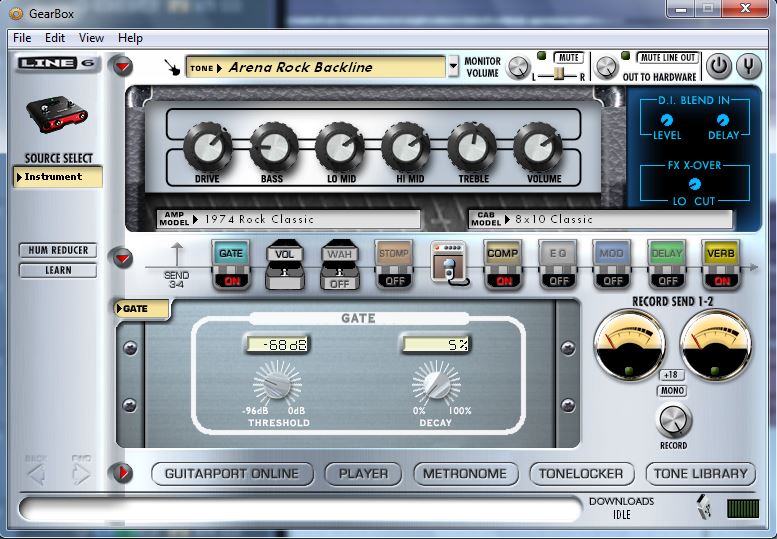Click the ToneLocker button
Viewport: 777px width, 539px height.
[x=581, y=474]
